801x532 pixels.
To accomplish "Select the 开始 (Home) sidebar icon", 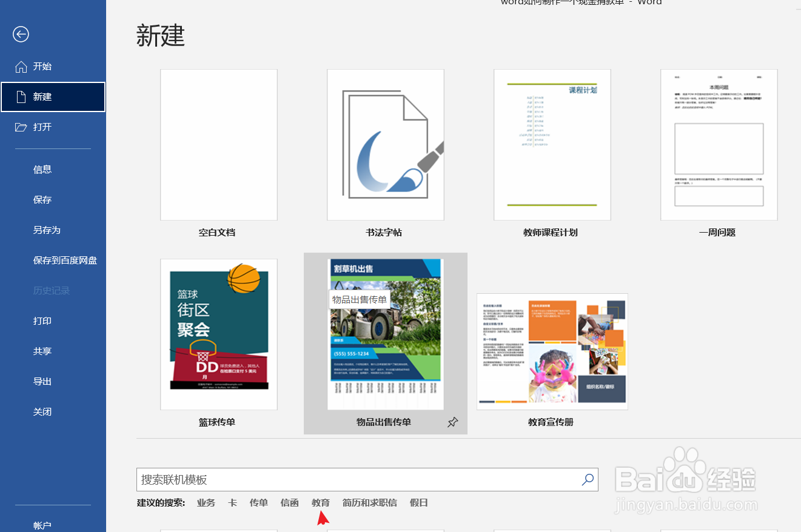I will click(x=42, y=67).
